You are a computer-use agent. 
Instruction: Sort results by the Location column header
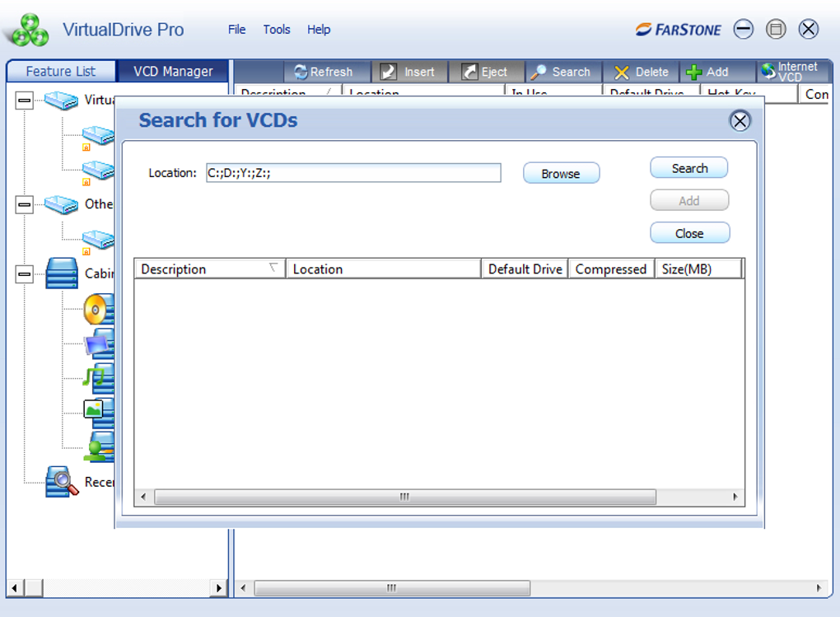384,269
